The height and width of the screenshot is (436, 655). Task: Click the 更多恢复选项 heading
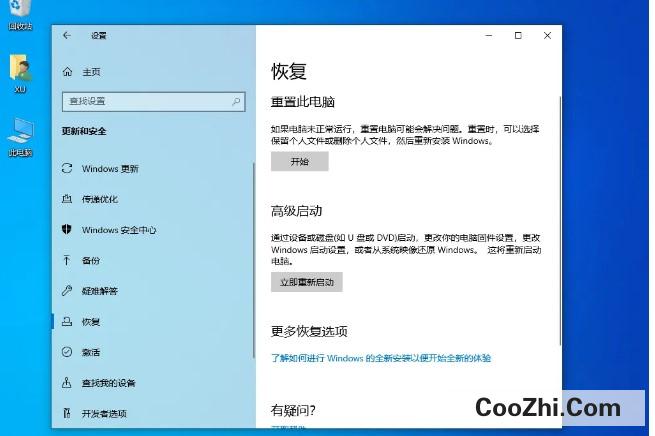pyautogui.click(x=309, y=331)
